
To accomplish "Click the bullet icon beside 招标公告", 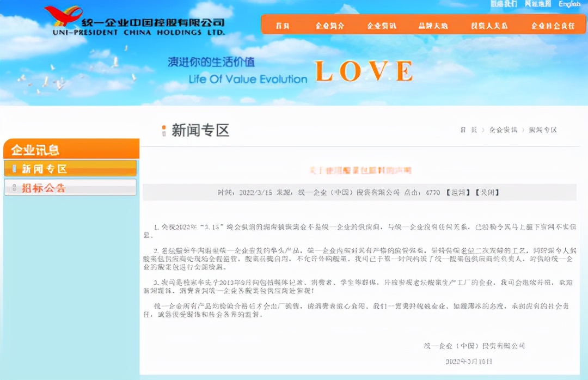I will pyautogui.click(x=14, y=188).
